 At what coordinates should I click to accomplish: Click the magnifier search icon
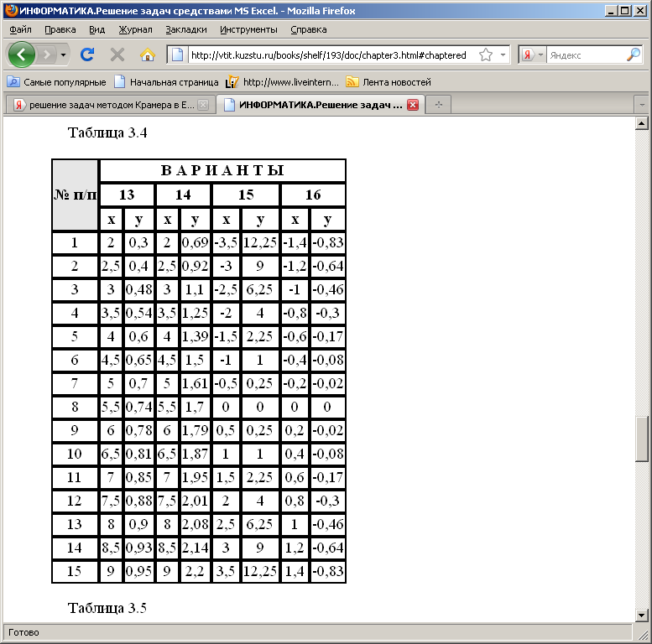point(634,55)
